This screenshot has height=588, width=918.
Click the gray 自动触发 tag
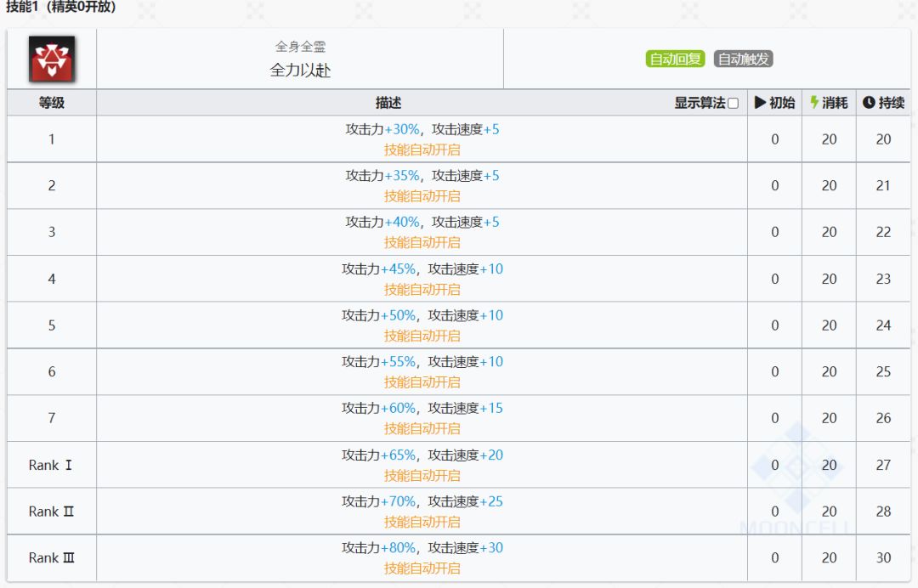click(x=744, y=59)
